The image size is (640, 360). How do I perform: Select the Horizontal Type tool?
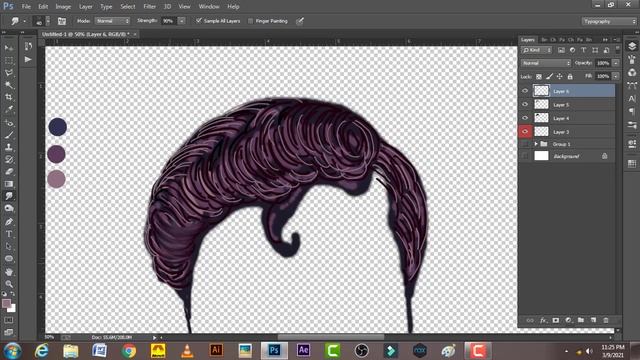9,234
